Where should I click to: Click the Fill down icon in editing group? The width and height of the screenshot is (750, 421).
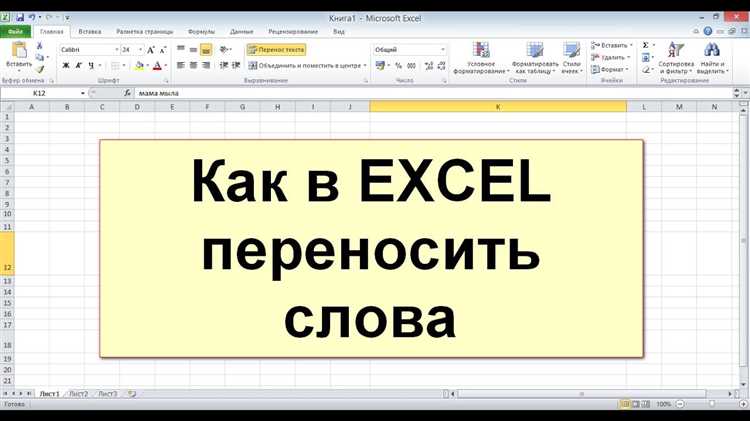(645, 57)
